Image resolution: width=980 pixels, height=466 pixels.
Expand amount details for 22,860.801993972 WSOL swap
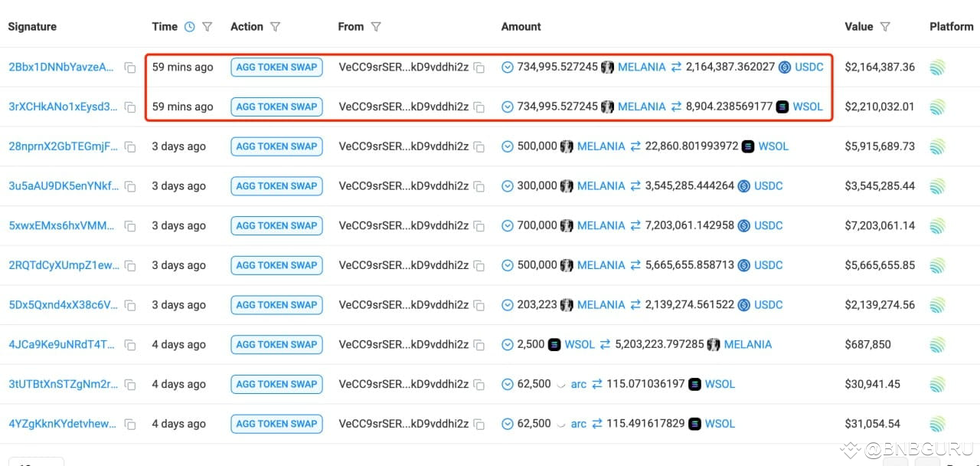point(508,146)
